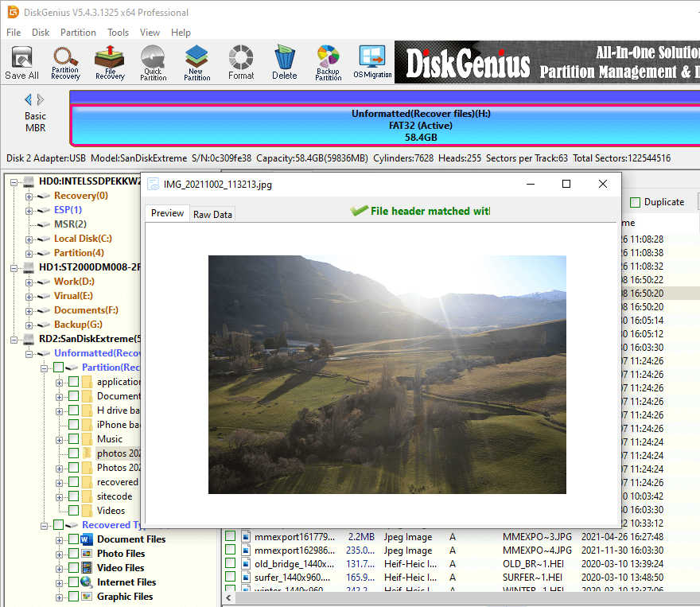The height and width of the screenshot is (607, 700).
Task: Check the Duplicate checkbox
Action: pos(636,203)
